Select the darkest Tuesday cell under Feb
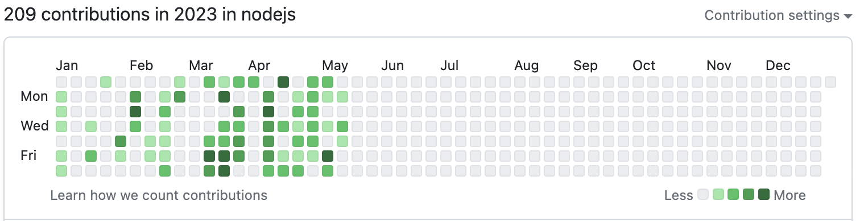868x221 pixels. tap(135, 112)
